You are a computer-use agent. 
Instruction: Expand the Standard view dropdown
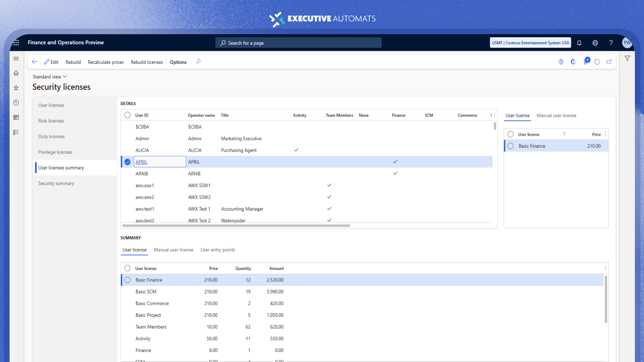(x=50, y=76)
